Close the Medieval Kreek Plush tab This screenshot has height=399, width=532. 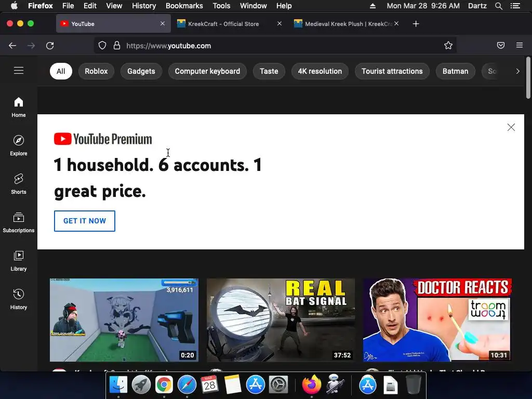(396, 24)
